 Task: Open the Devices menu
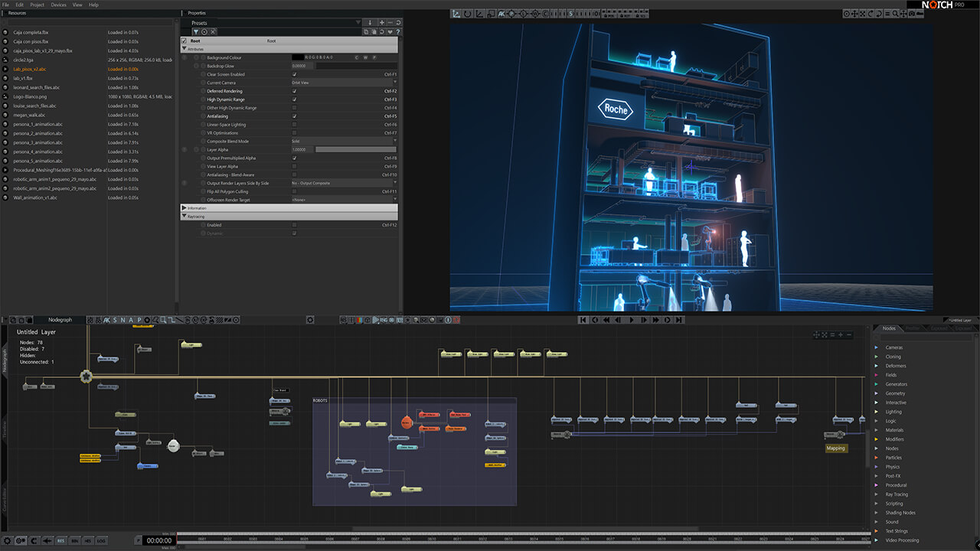[x=59, y=5]
